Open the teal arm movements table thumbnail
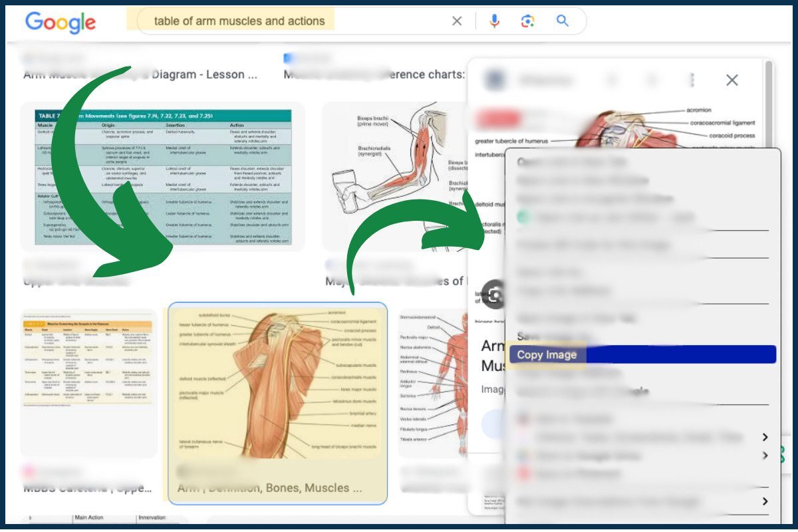This screenshot has height=532, width=798. [x=163, y=177]
